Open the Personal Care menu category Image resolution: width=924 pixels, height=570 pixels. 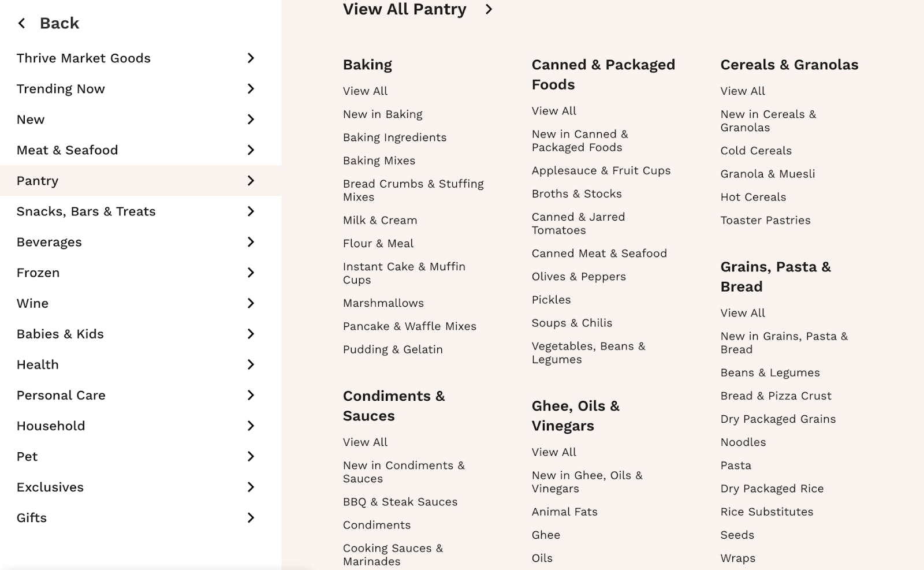pyautogui.click(x=61, y=396)
